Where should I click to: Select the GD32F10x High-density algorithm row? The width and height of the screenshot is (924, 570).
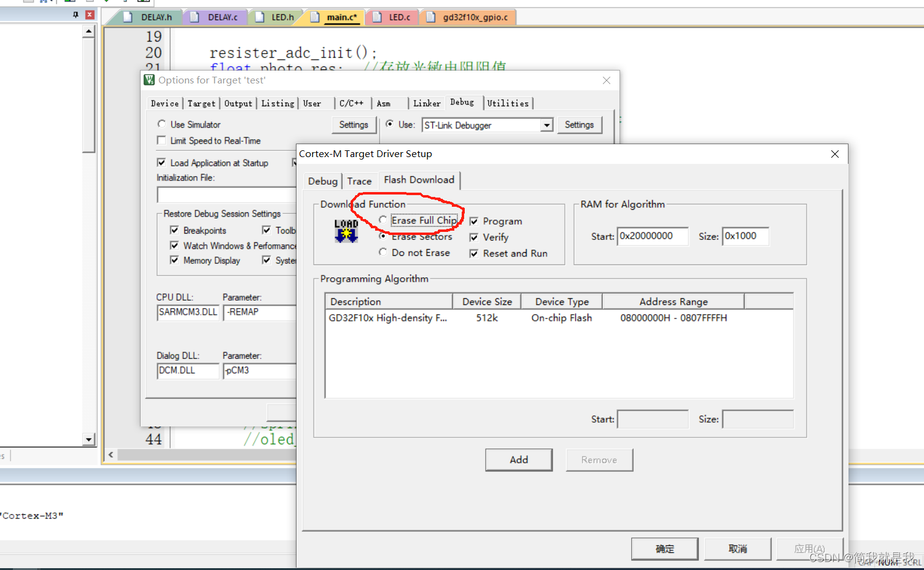559,318
